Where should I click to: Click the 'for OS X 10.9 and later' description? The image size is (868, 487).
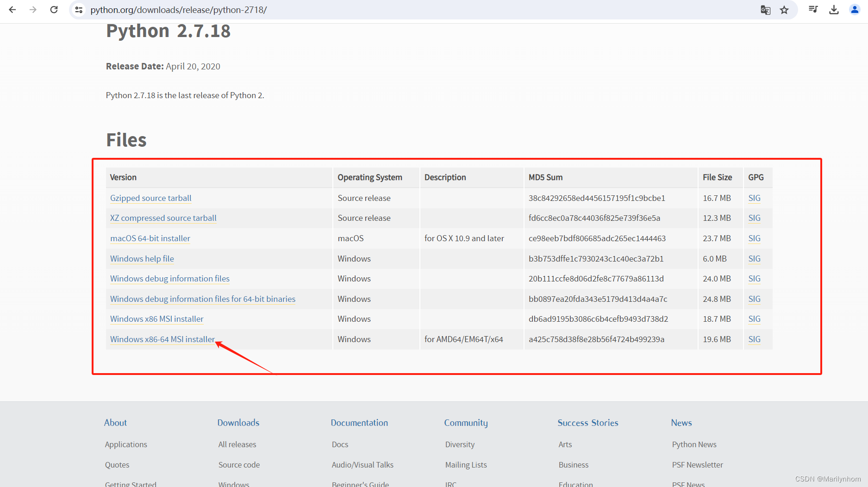click(464, 238)
